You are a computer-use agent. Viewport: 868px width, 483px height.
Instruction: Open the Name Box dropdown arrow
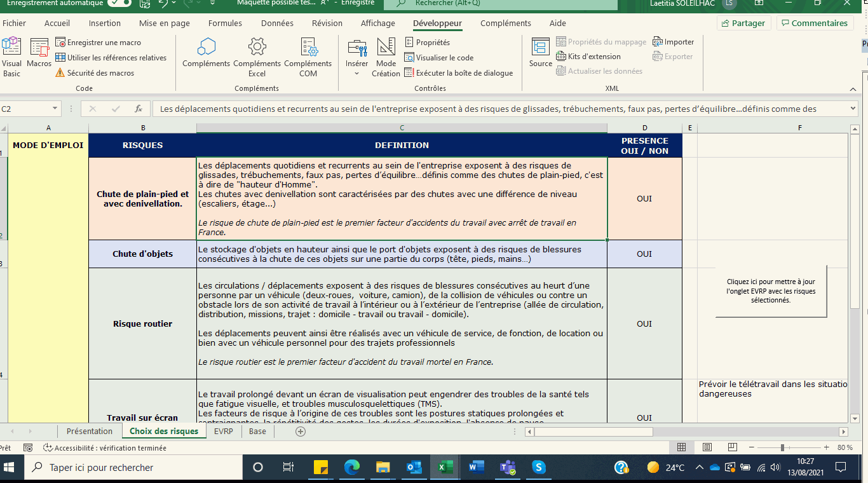[x=55, y=109]
